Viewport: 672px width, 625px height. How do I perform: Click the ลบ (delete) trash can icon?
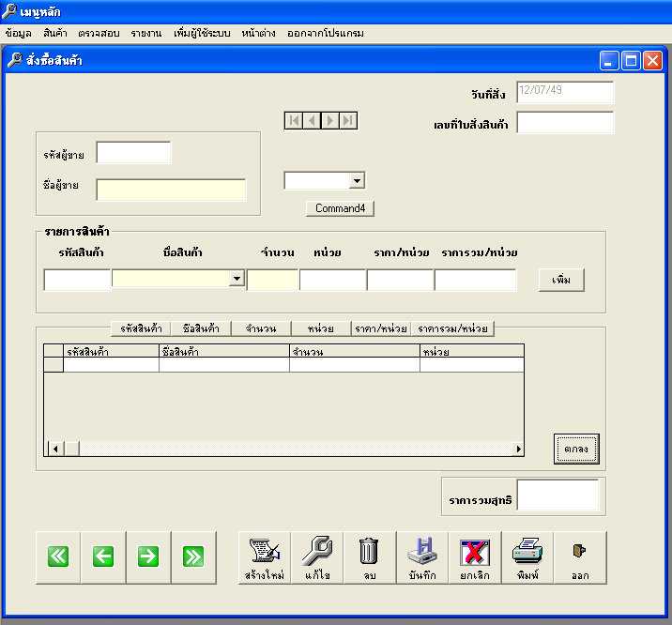coord(369,557)
